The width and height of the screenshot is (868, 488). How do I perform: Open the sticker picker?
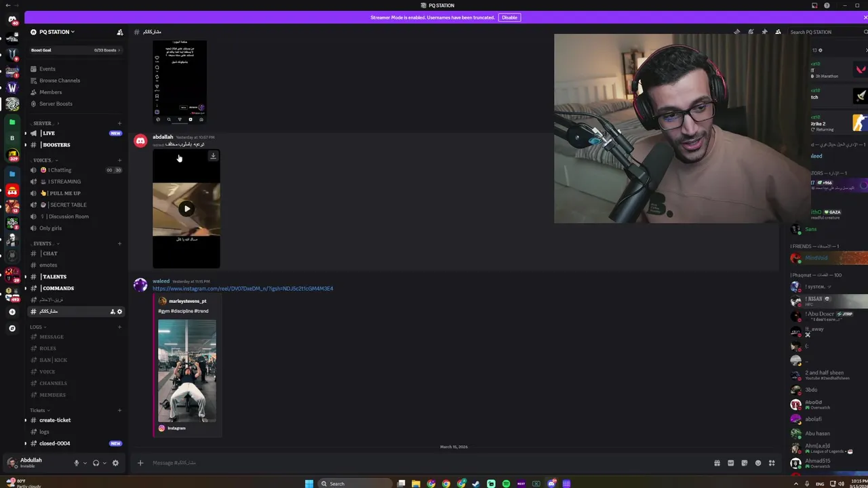tap(745, 463)
